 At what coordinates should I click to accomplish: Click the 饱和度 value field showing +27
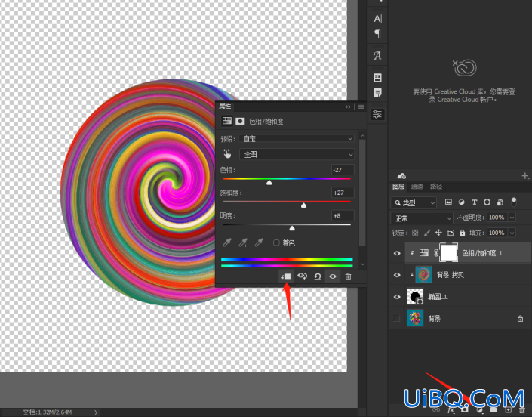point(343,193)
